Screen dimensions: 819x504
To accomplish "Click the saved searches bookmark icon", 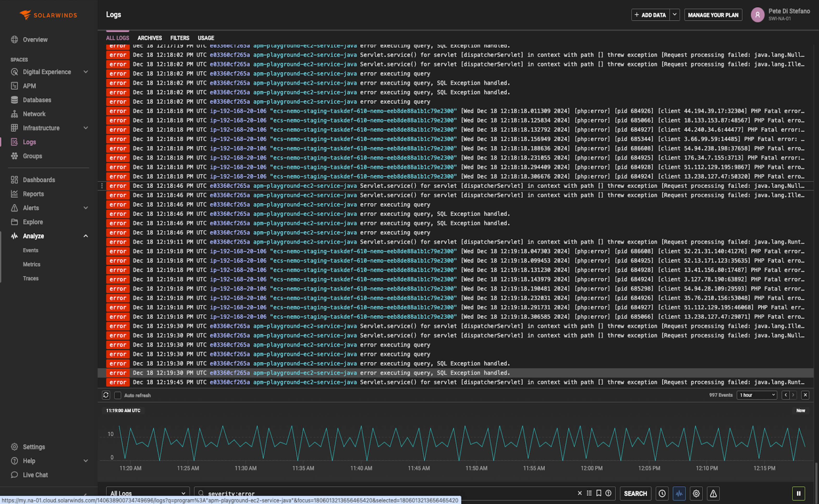I will 599,493.
